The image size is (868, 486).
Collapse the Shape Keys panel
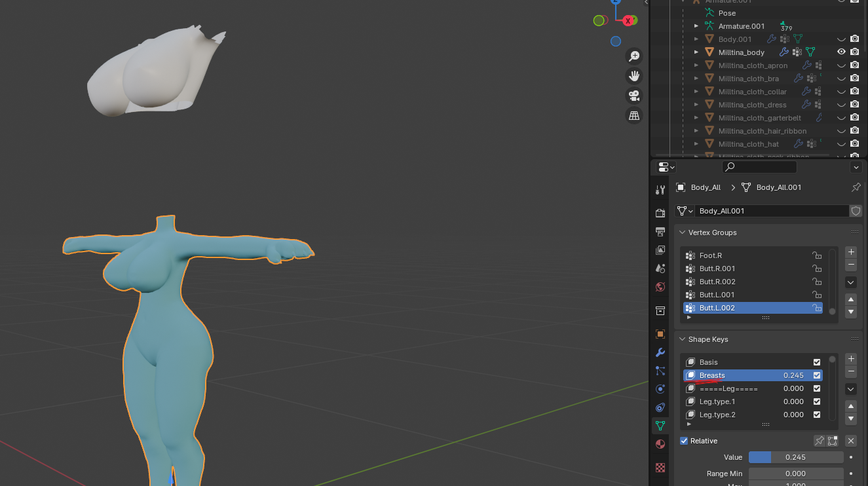[682, 339]
